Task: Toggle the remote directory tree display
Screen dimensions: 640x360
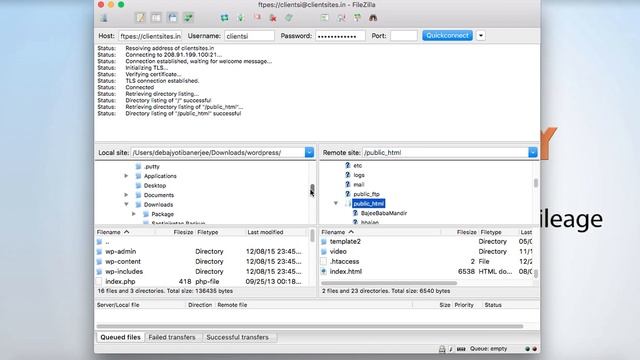Action: (172, 18)
